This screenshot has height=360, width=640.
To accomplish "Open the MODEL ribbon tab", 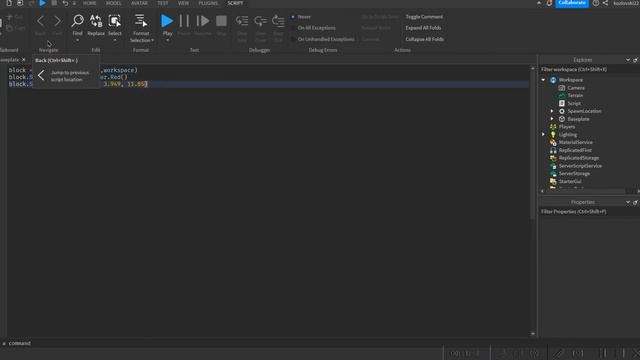I will pyautogui.click(x=113, y=3).
